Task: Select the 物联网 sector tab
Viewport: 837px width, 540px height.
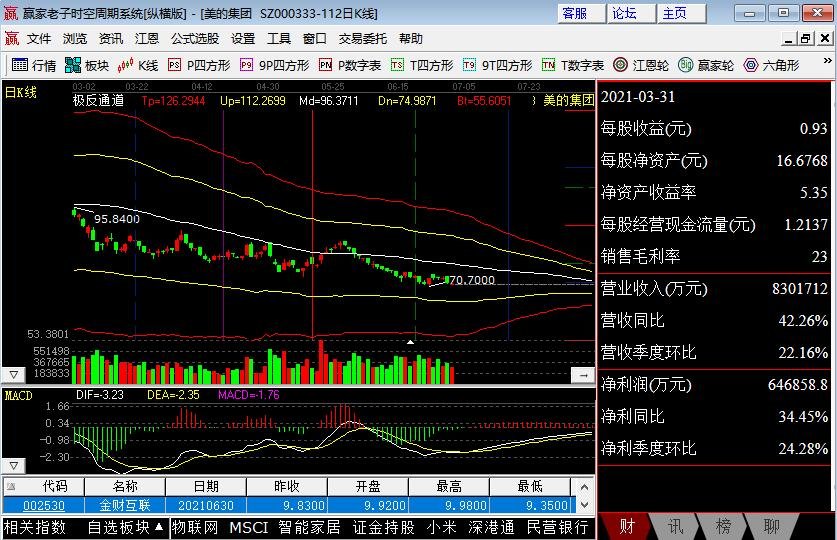Action: click(x=195, y=527)
